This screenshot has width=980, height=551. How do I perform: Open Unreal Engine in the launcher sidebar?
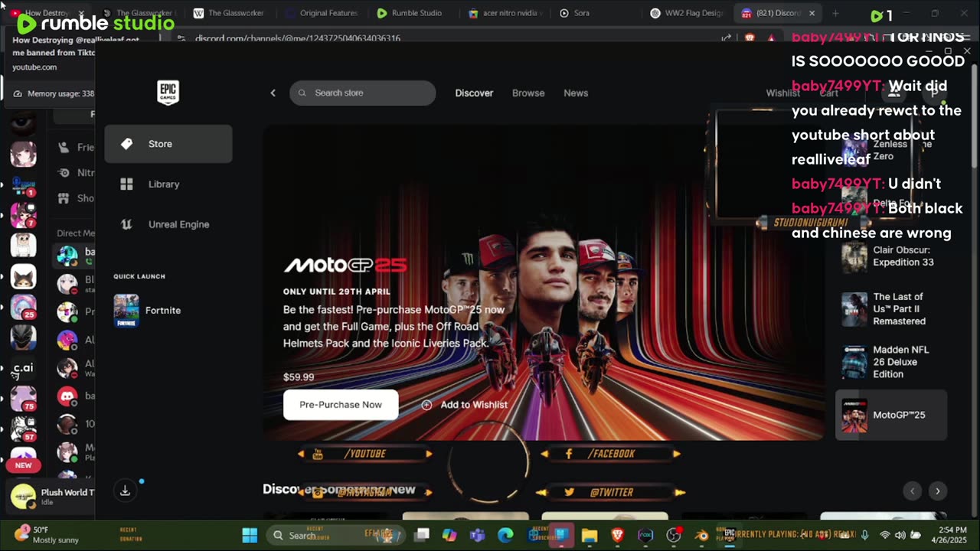168,224
